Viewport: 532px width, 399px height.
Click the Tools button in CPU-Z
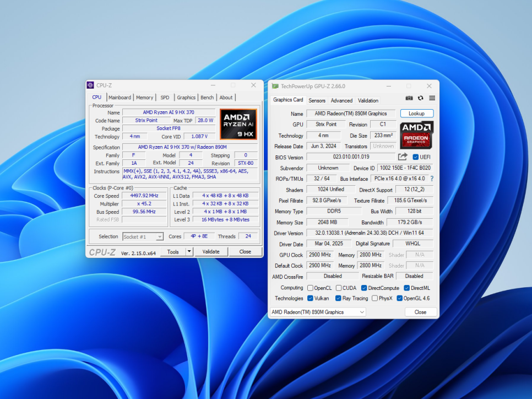173,252
